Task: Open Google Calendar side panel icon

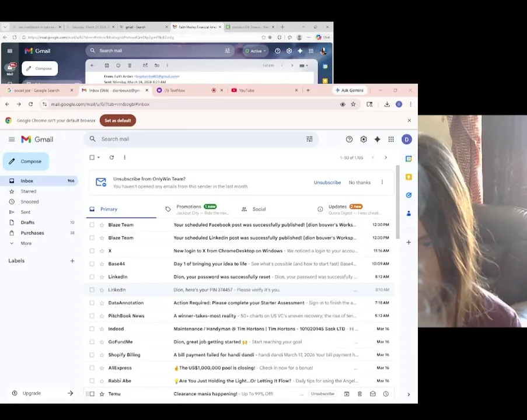Action: click(409, 159)
